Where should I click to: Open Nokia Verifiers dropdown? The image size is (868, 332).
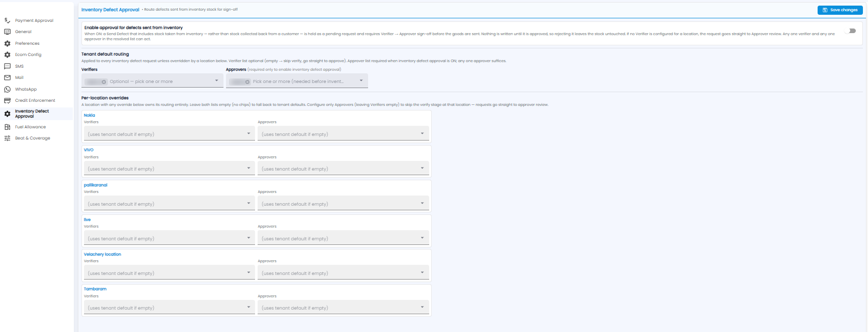169,133
